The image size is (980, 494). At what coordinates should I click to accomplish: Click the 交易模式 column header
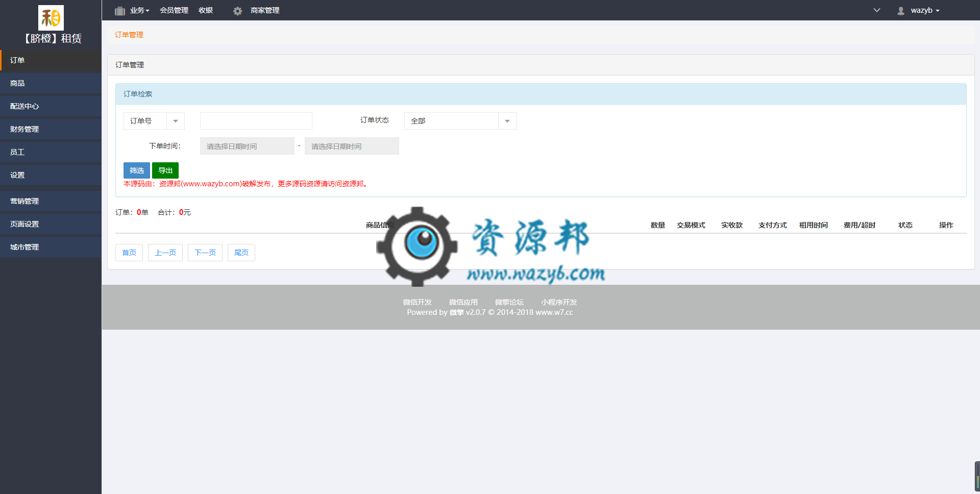click(x=691, y=225)
